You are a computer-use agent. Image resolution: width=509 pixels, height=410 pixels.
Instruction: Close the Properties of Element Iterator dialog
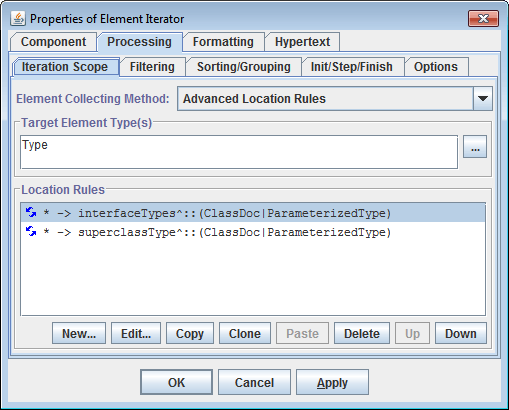(x=483, y=18)
